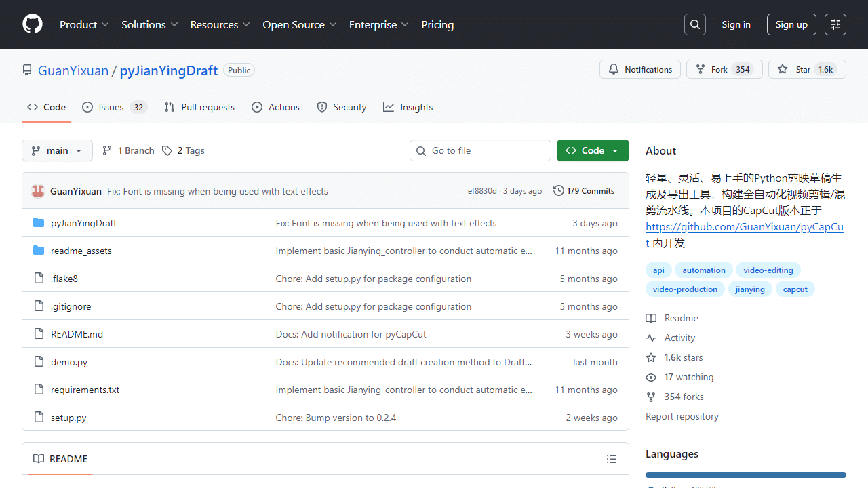
Task: Open the requirements.txt file
Action: 85,390
